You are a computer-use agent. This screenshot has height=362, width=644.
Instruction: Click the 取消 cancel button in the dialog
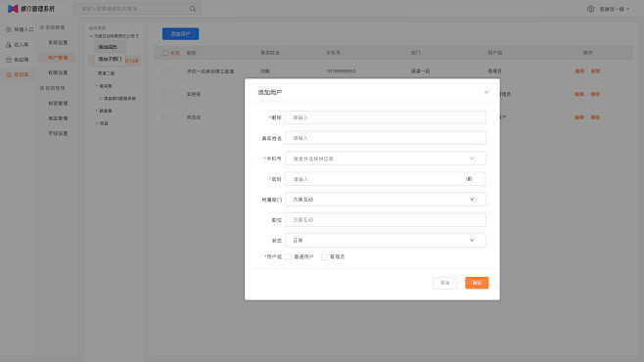(x=444, y=283)
